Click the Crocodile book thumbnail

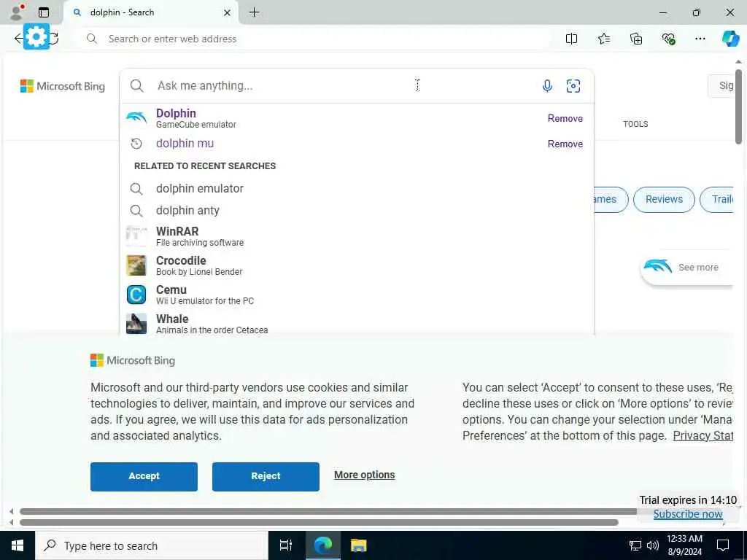click(136, 265)
